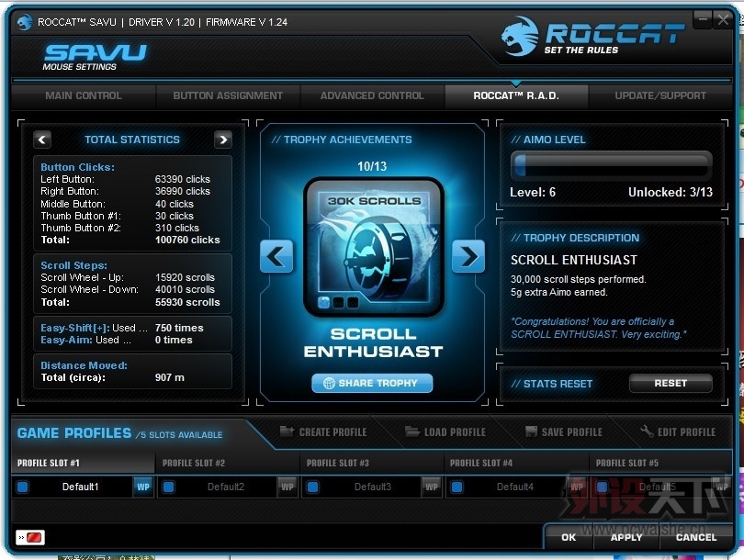Click the trophy count 10/13
Screen dimensions: 744x560
coord(372,166)
